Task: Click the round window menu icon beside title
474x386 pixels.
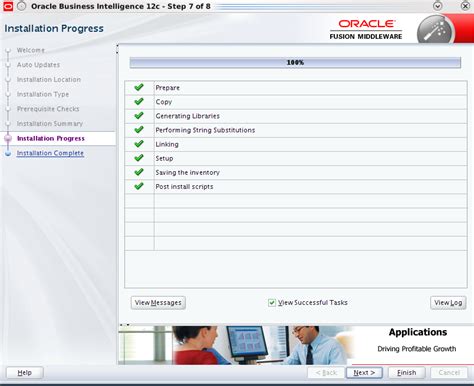Action: (22, 6)
